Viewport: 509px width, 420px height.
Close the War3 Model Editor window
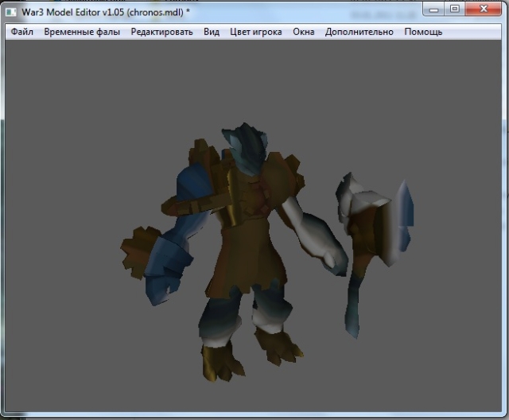coord(484,9)
